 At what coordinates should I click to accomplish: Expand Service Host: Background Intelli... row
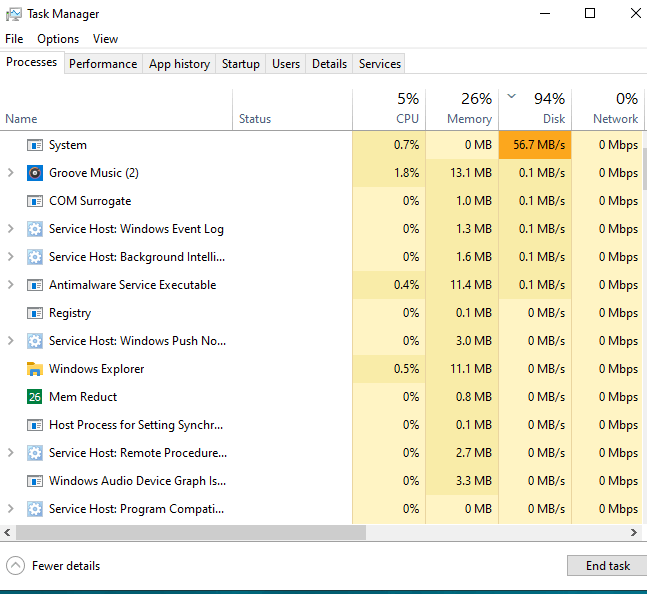(11, 257)
